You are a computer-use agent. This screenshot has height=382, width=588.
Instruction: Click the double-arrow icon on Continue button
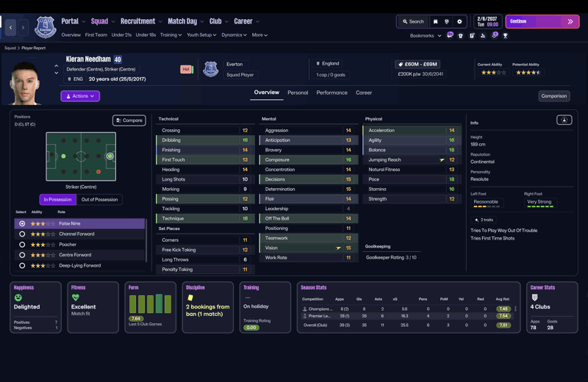pyautogui.click(x=570, y=21)
